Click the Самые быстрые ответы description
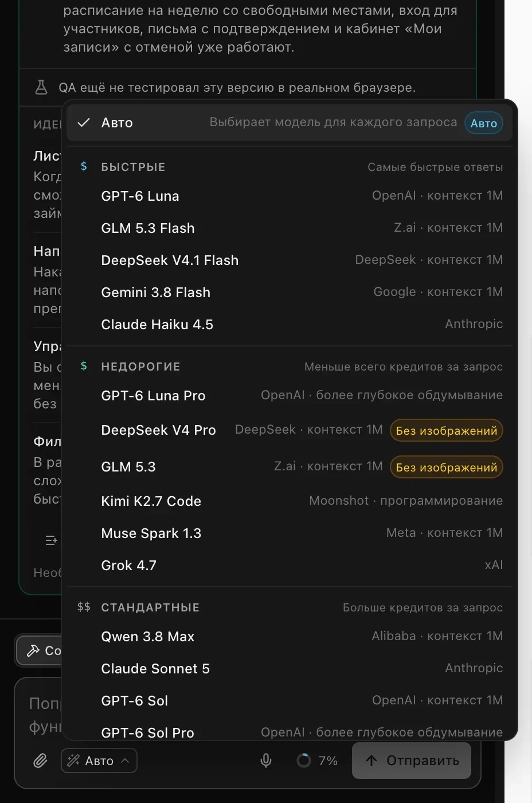 coord(435,167)
